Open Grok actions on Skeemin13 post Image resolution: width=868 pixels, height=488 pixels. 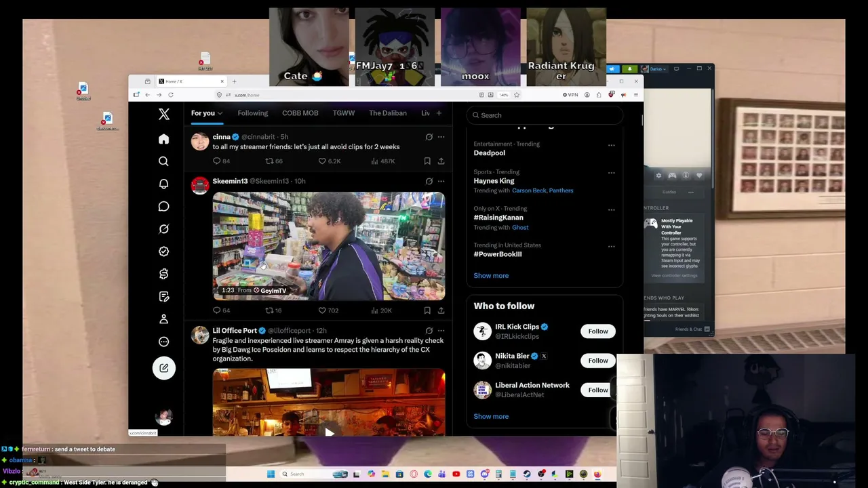[x=429, y=181]
